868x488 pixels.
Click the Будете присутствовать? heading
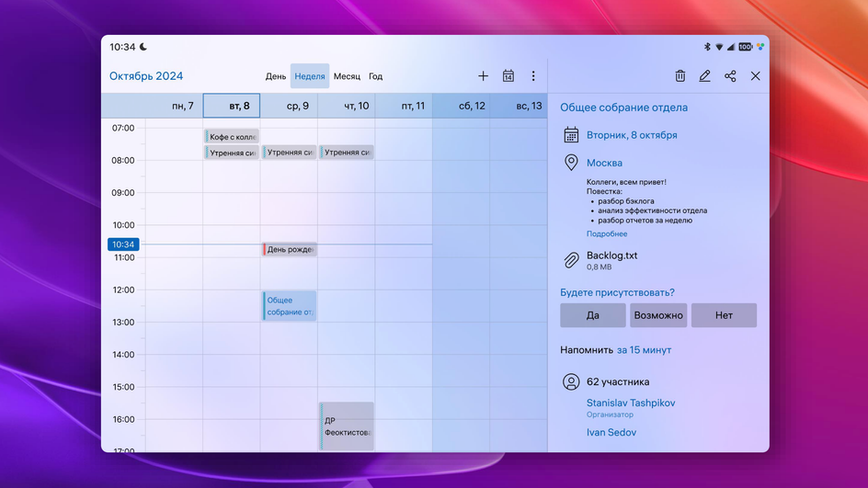617,292
